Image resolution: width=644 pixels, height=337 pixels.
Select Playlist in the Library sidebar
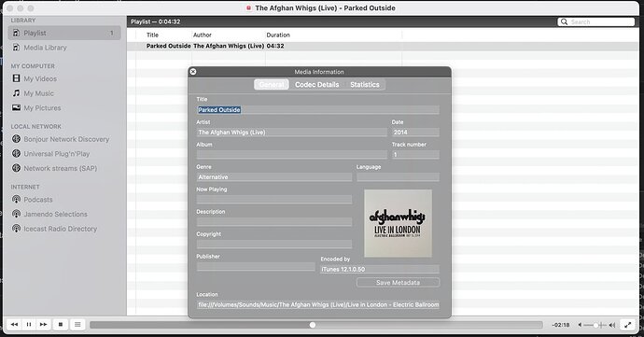[64, 33]
